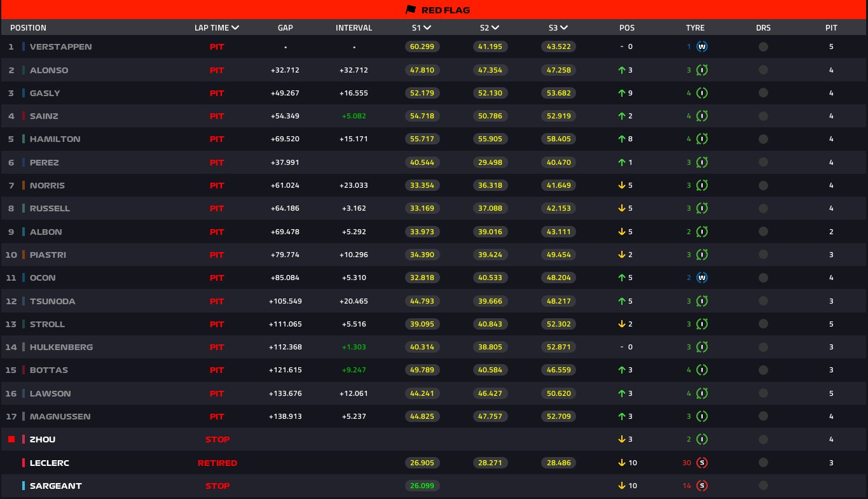The image size is (868, 499).
Task: Click the DRS column header
Action: click(763, 28)
